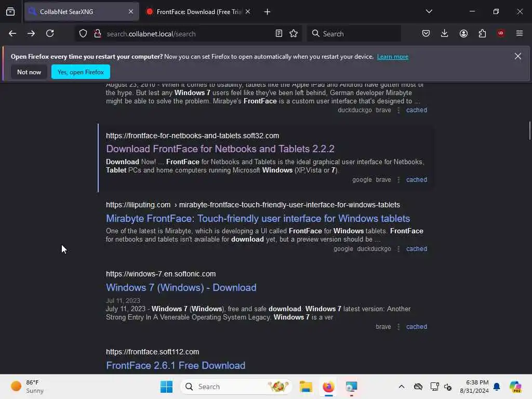Click "Jul 11, 2023" date text

(123, 301)
